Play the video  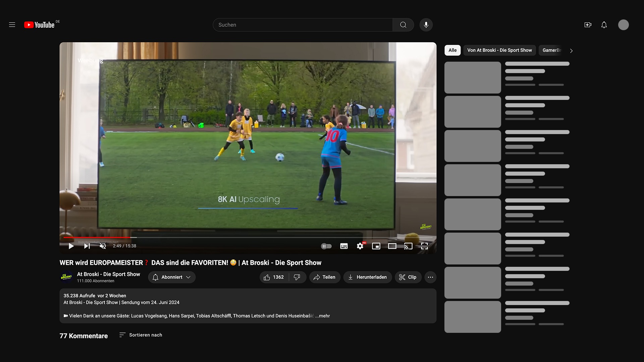(x=71, y=246)
